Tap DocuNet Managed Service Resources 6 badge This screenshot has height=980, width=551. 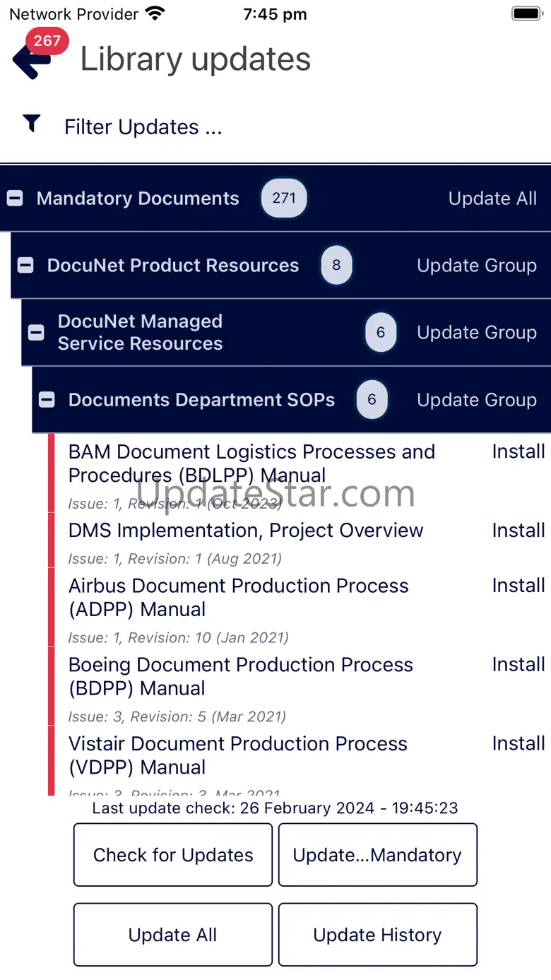[381, 332]
